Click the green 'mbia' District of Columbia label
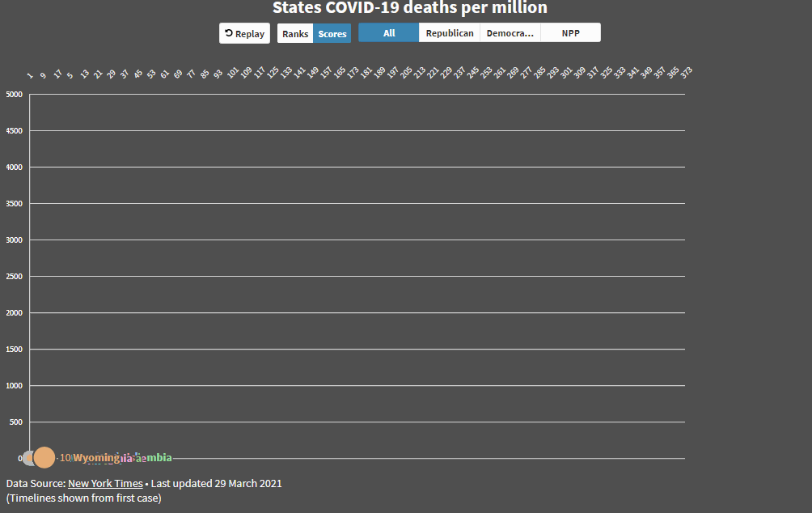This screenshot has width=812, height=513. (x=158, y=458)
